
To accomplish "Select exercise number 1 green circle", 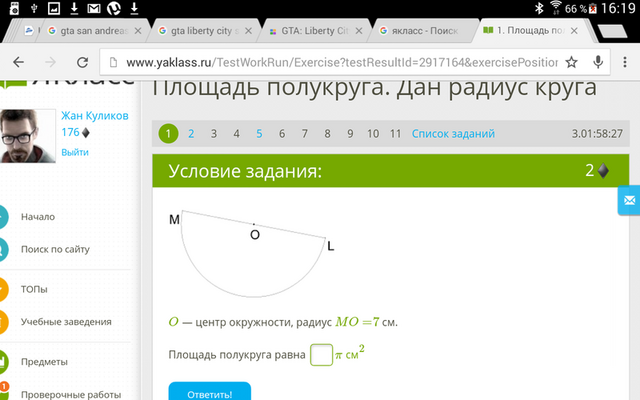I will click(x=168, y=133).
